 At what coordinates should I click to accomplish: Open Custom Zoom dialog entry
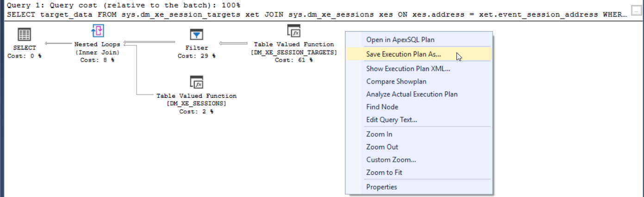pos(391,159)
